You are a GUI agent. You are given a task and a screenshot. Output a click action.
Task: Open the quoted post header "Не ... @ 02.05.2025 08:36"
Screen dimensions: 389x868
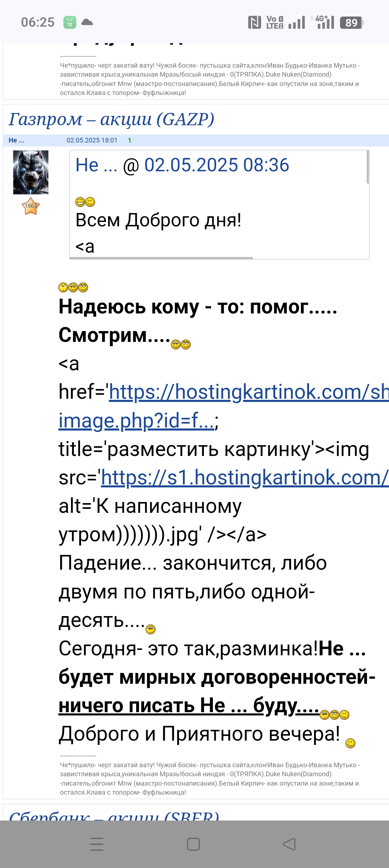coord(182,165)
